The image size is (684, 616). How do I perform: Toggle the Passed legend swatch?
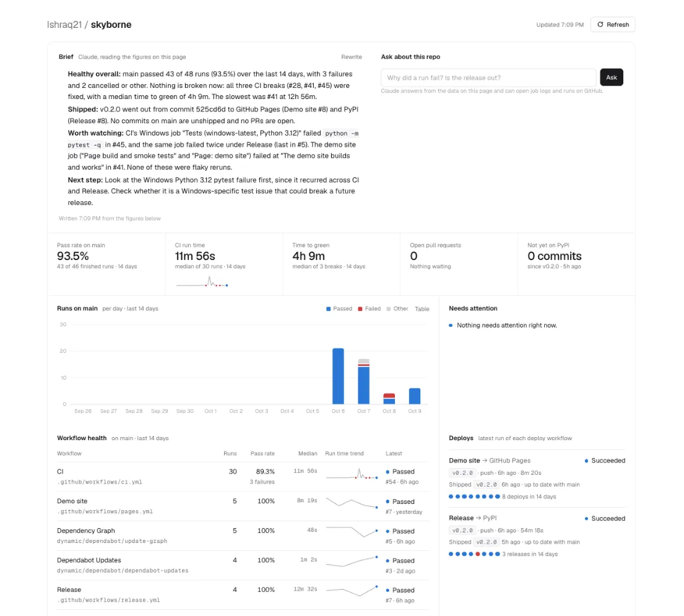[339, 309]
